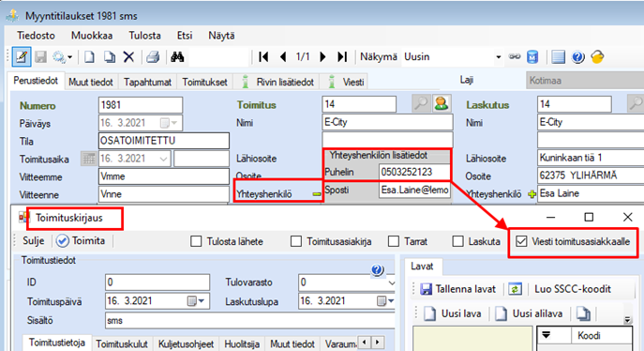Click green person icon beside Toimitus
The image size is (644, 351).
[442, 103]
